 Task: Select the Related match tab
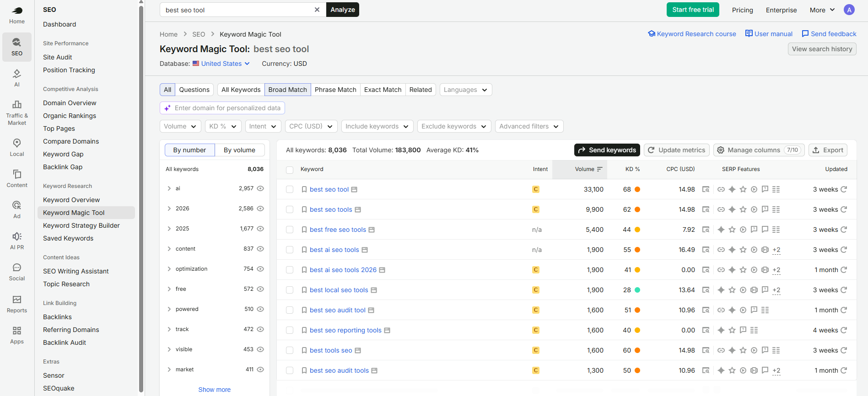tap(421, 90)
